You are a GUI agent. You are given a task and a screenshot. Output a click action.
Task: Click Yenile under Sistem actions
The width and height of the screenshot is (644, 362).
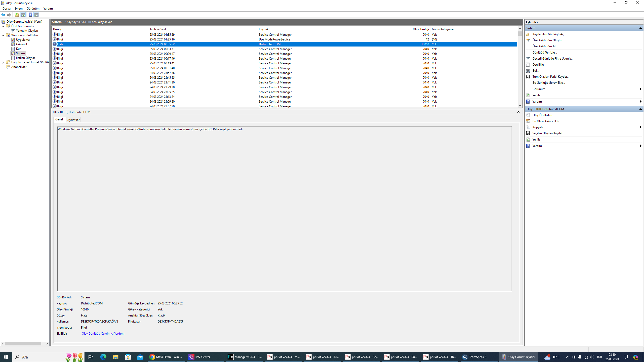point(536,95)
